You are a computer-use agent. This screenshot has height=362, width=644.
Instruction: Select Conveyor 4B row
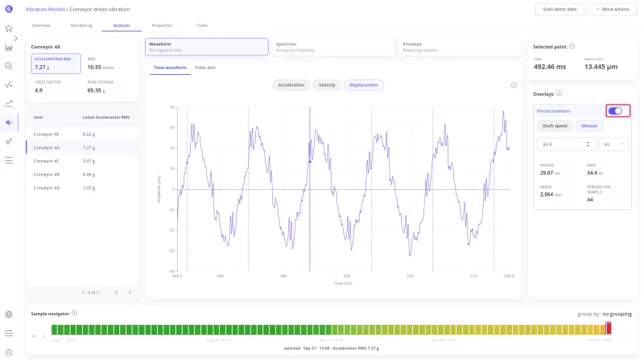pyautogui.click(x=82, y=175)
